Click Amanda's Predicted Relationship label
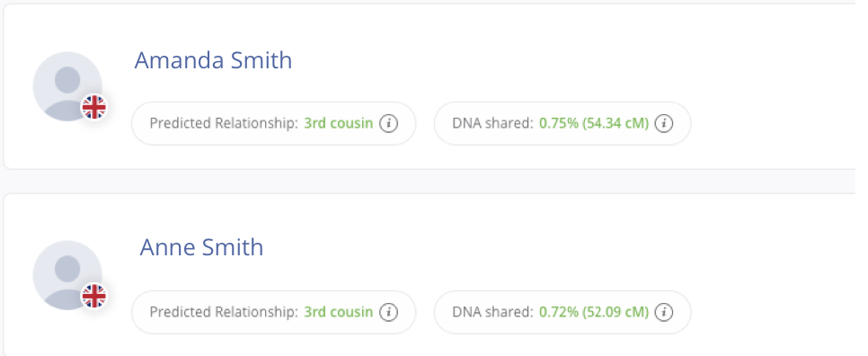868x356 pixels. 224,123
